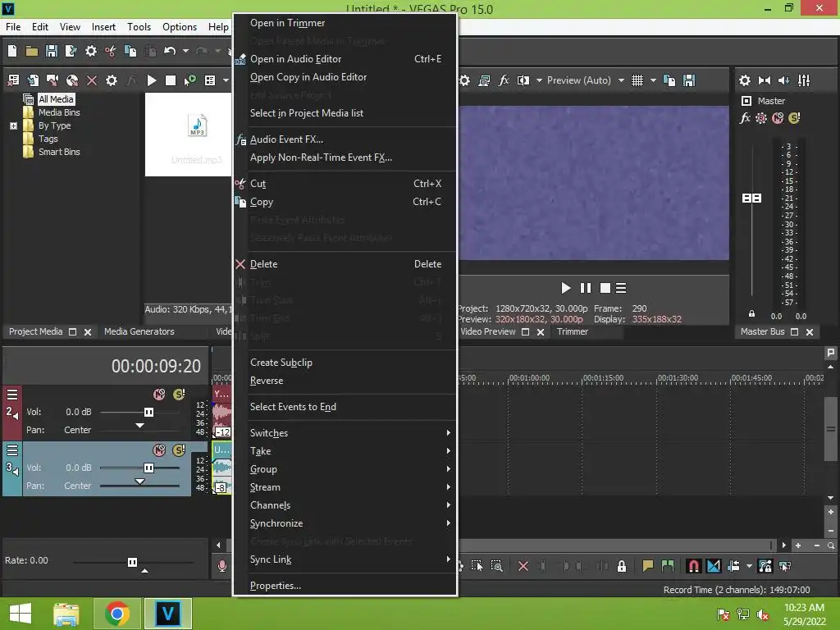Open the Master automation settings icon
This screenshot has width=840, height=630.
click(x=761, y=118)
